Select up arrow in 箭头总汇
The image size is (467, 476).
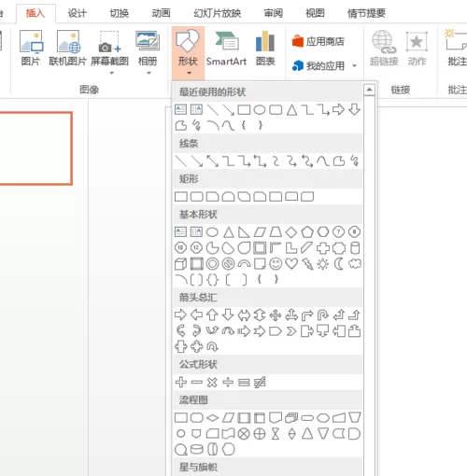pyautogui.click(x=213, y=315)
